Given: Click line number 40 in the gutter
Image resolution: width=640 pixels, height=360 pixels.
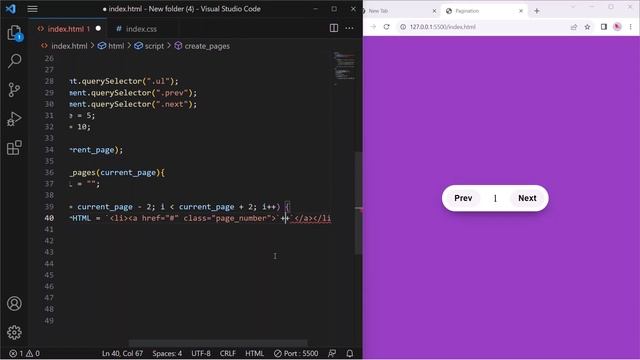Looking at the screenshot, I should tap(49, 218).
